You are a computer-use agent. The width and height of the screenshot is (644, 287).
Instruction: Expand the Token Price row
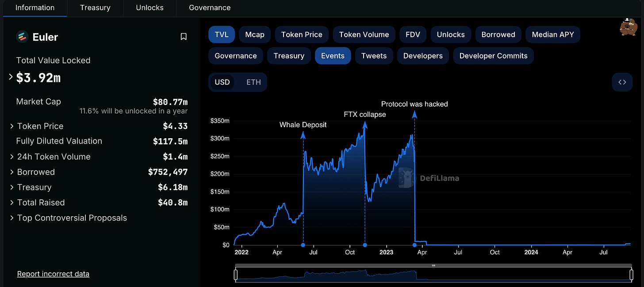[x=11, y=126]
